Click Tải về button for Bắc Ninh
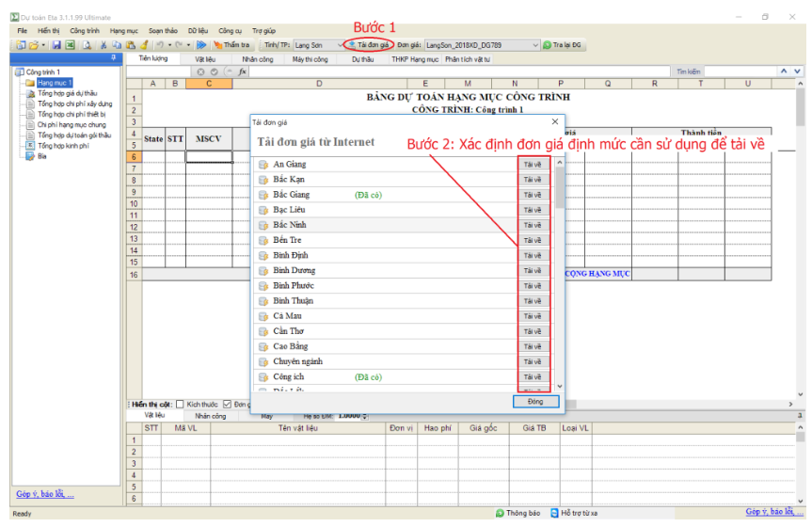Screen dimensions: 812x527 (x=533, y=225)
